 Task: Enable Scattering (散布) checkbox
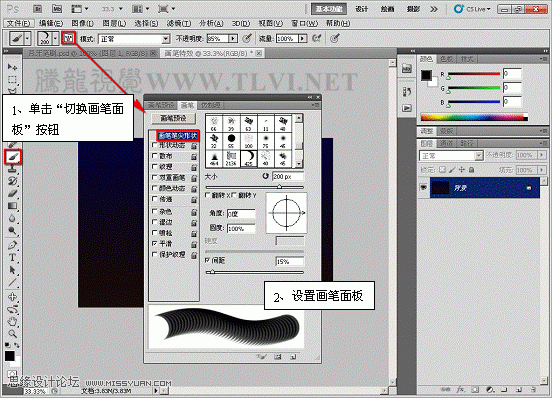[x=155, y=156]
